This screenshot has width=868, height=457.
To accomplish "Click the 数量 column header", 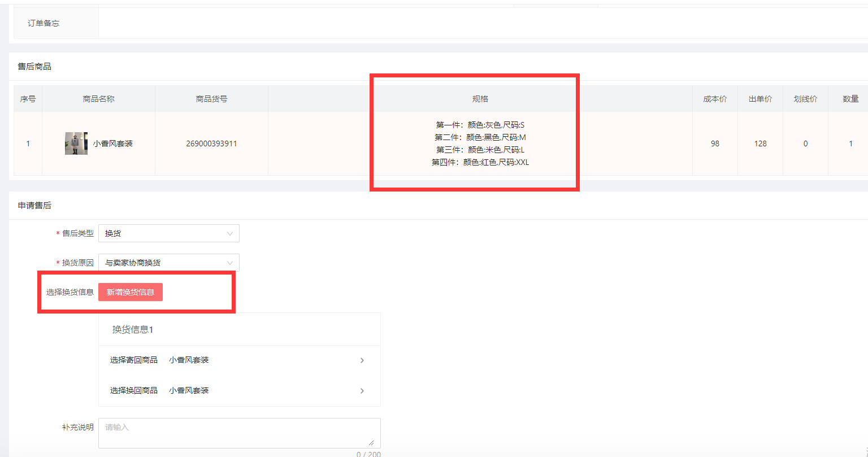I will point(850,99).
